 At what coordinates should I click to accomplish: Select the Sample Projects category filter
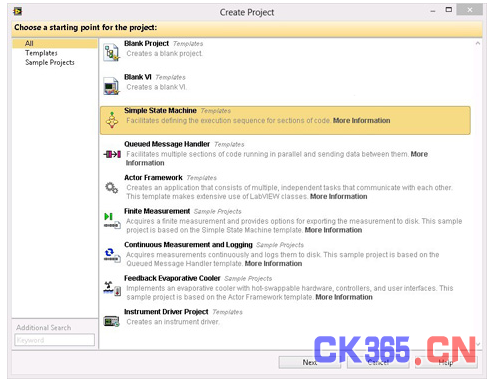(50, 62)
